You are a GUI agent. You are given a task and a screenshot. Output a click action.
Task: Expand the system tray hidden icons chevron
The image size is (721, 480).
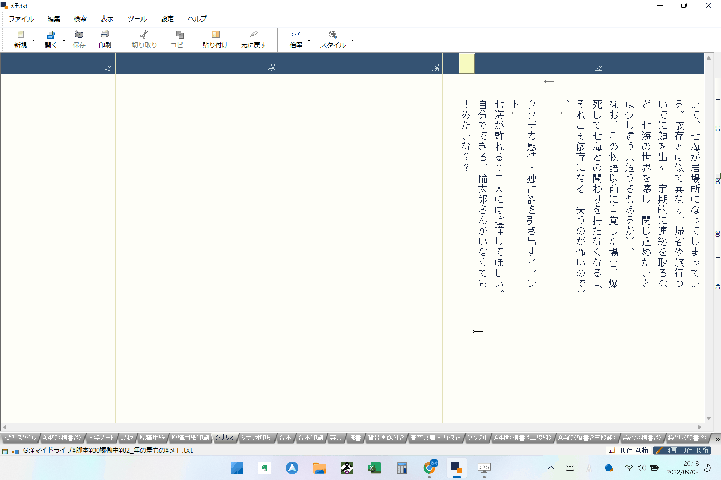[x=551, y=468]
